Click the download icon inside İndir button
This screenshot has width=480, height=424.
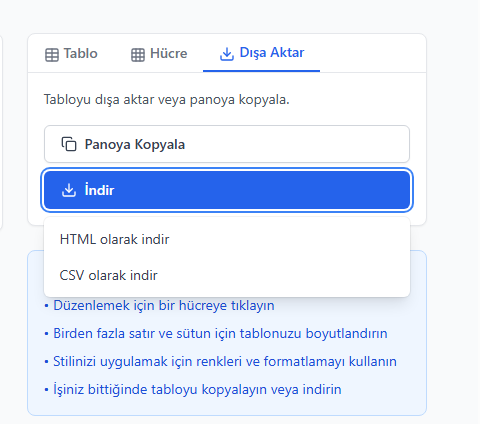point(69,190)
